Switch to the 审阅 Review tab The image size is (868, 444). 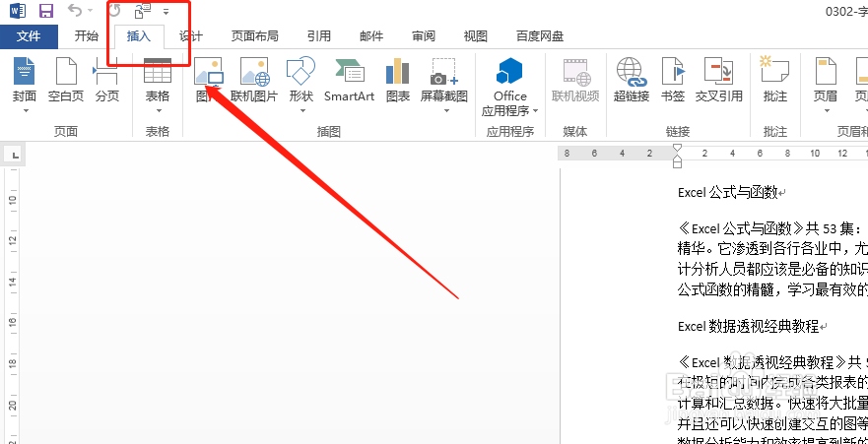pos(424,36)
